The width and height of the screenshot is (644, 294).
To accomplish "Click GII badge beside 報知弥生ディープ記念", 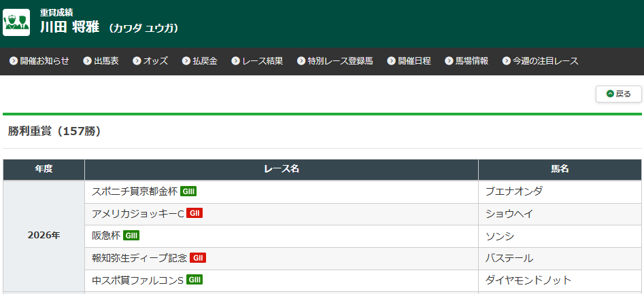I will coord(198,258).
